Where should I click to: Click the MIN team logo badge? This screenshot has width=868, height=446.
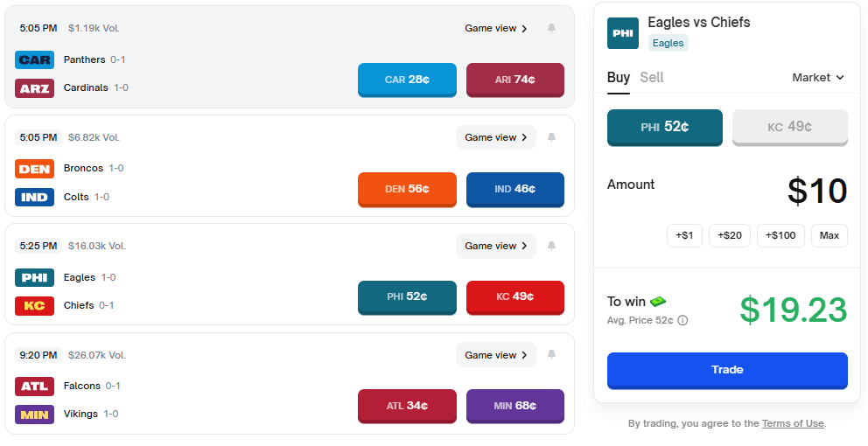(x=34, y=415)
